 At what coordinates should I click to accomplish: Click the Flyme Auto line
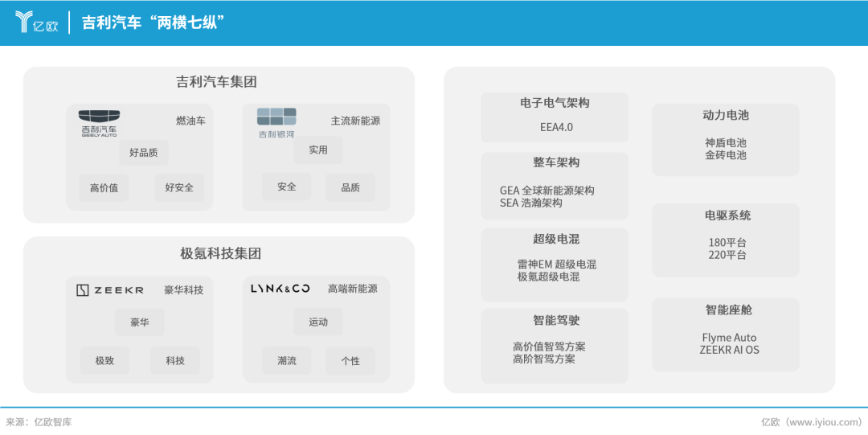click(x=729, y=338)
